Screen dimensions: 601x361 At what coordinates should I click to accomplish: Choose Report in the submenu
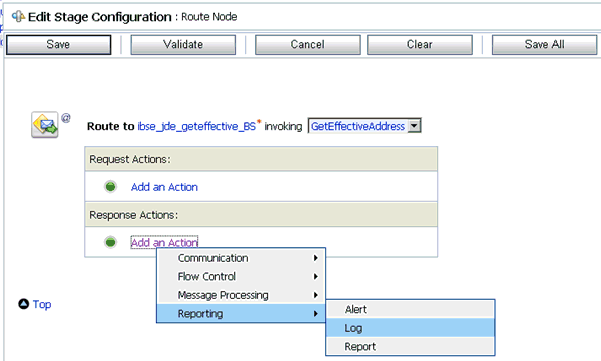pyautogui.click(x=411, y=346)
